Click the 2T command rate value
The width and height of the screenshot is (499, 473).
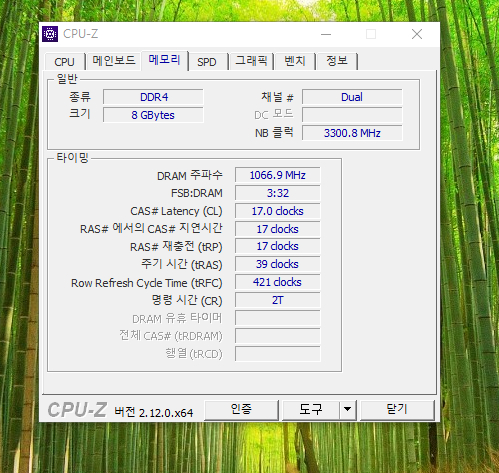(x=277, y=300)
